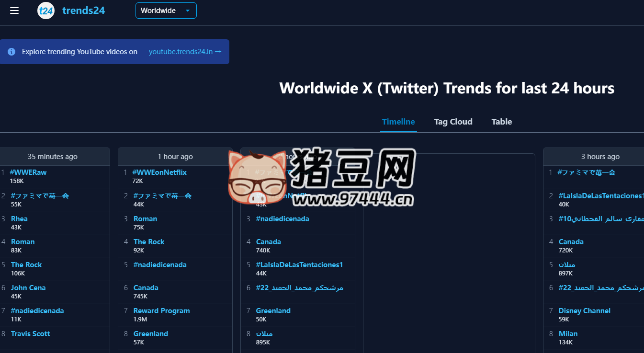
Task: Open Disney Channel trend link
Action: click(585, 311)
